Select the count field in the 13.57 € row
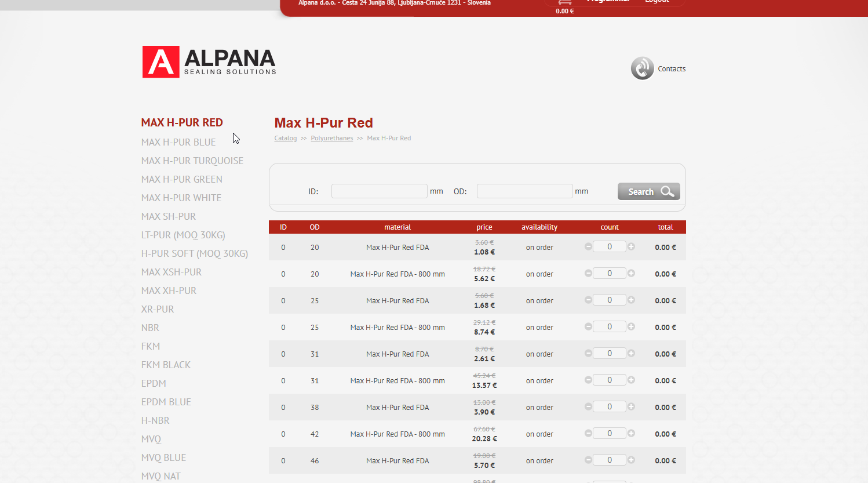868x483 pixels. (610, 380)
